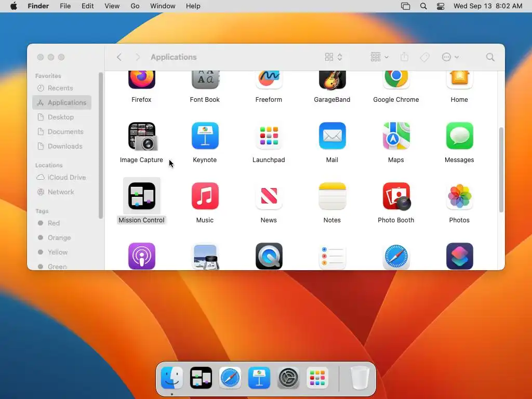Click the Applications window vertical scrollbar
The width and height of the screenshot is (532, 399).
501,170
